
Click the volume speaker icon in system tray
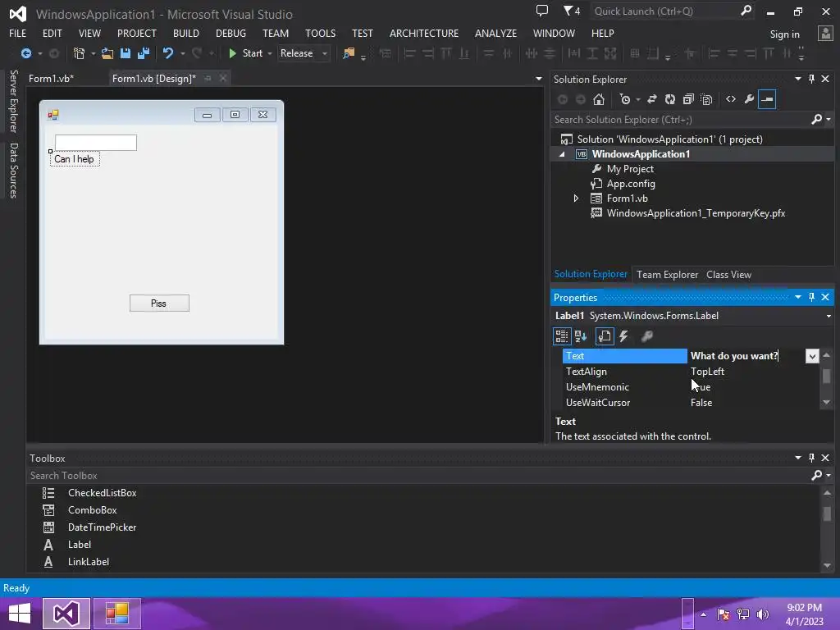(763, 614)
